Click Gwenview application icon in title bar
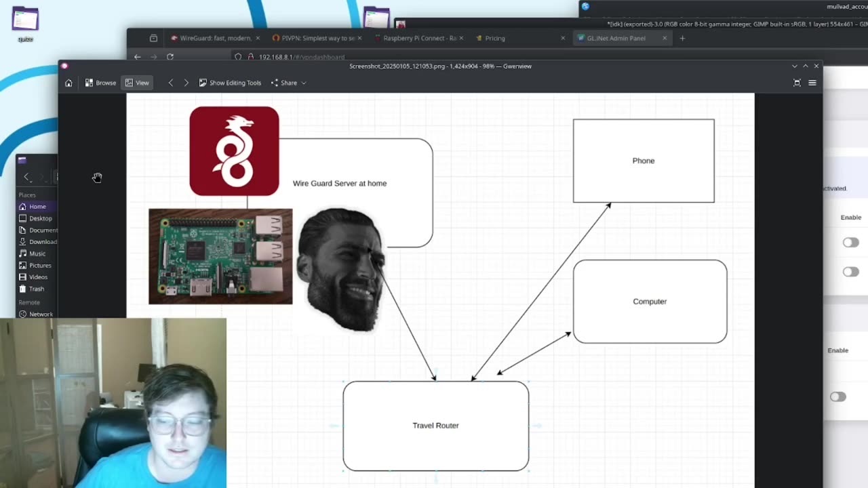Screen dimensions: 868x488 click(64, 66)
